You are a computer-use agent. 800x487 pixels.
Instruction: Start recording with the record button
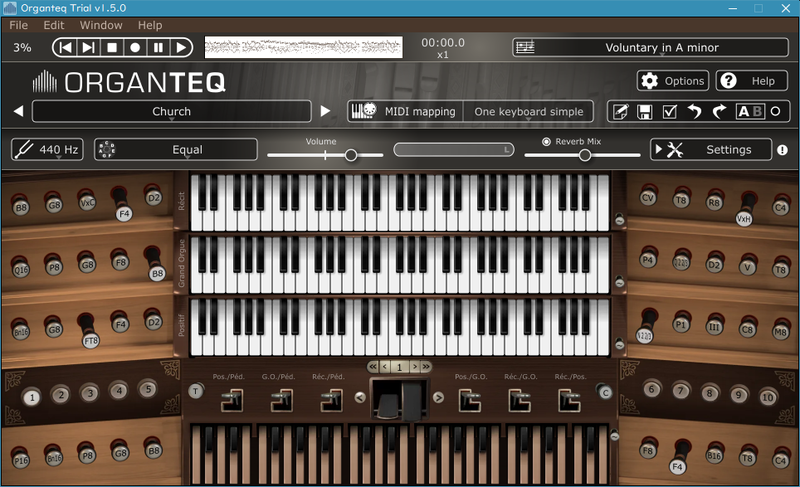tap(135, 47)
